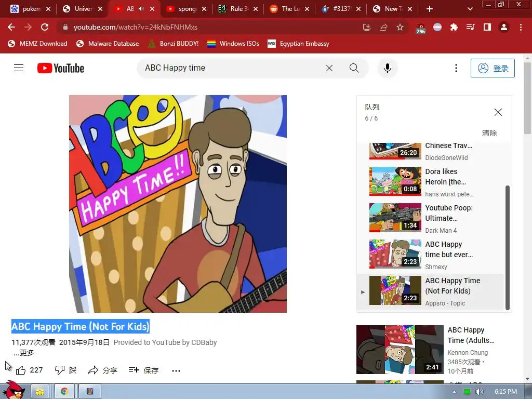
Task: Clear the queue with 清除
Action: click(x=489, y=133)
